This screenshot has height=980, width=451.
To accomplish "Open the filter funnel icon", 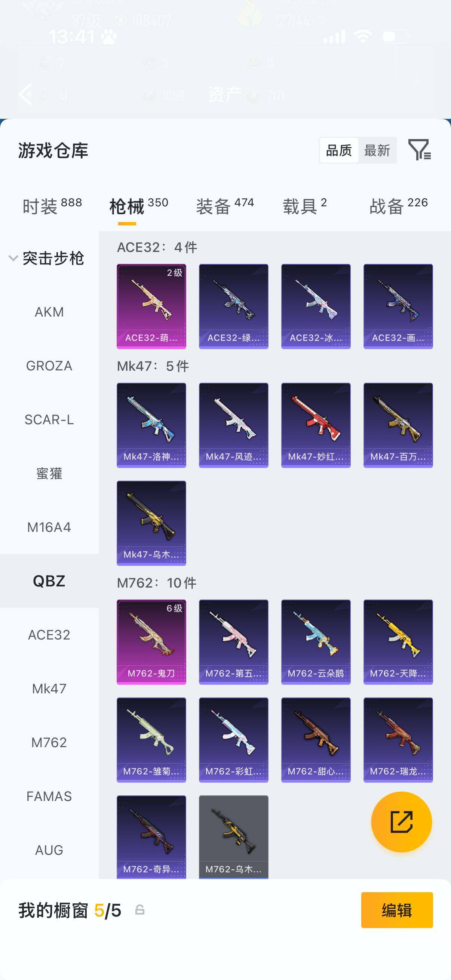I will pos(419,150).
